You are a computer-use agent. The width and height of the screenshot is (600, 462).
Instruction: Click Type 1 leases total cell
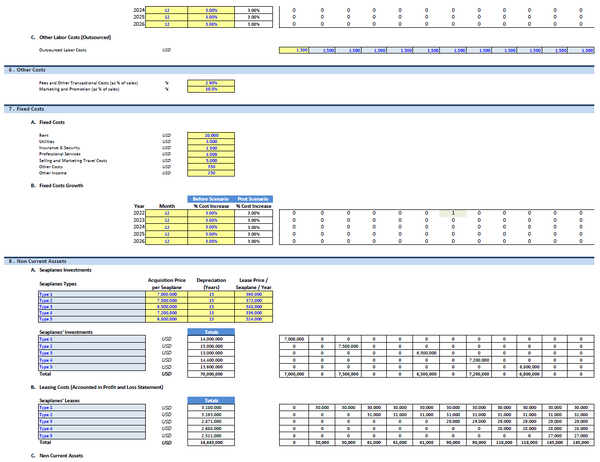click(211, 408)
